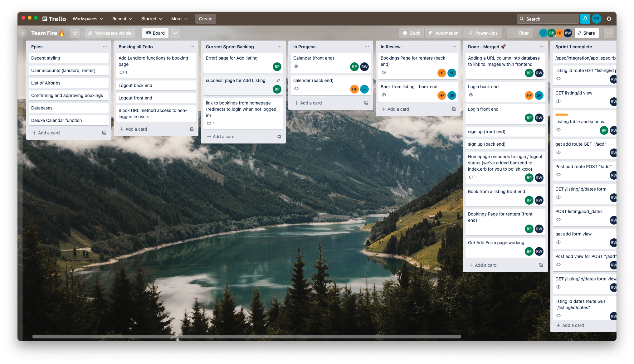This screenshot has width=634, height=364.
Task: Click the Create button
Action: click(206, 19)
